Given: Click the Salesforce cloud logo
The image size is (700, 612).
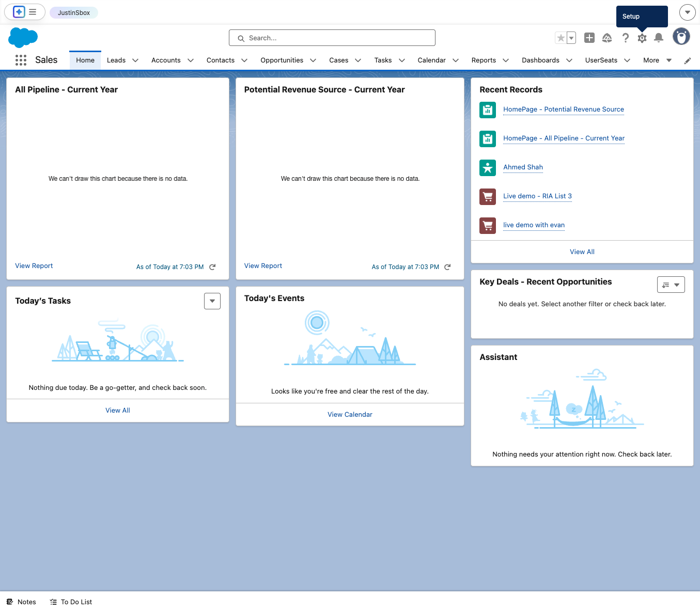Looking at the screenshot, I should pos(23,38).
